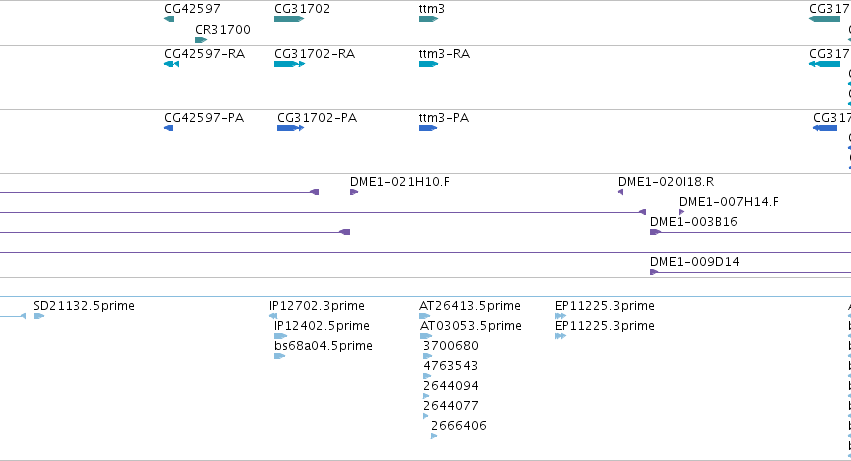Click the DME1-021H10.F label
The width and height of the screenshot is (851, 461).
[x=399, y=181]
